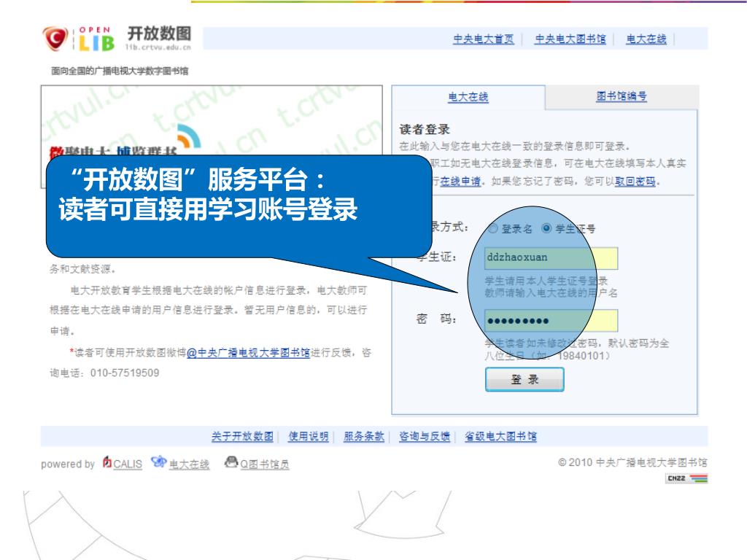Click the 读者登录 heading
Image resolution: width=747 pixels, height=560 pixels.
[425, 129]
